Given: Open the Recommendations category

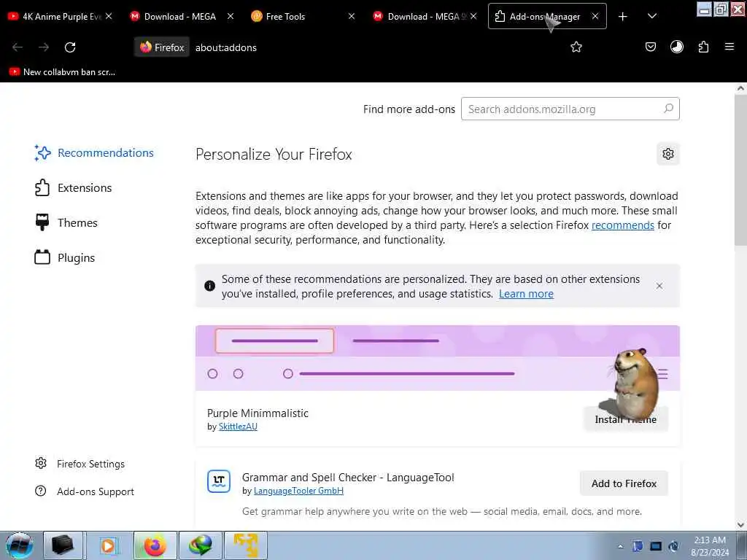Looking at the screenshot, I should (94, 153).
